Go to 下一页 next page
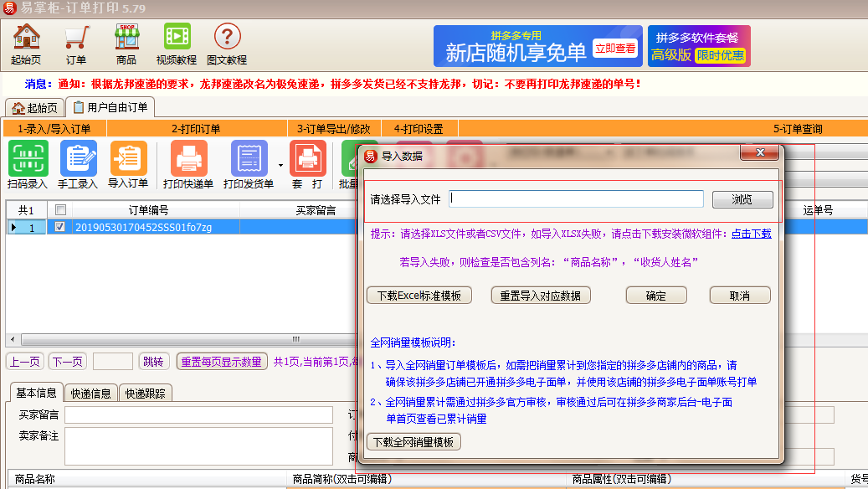Viewport: 868px width, 489px height. tap(67, 362)
